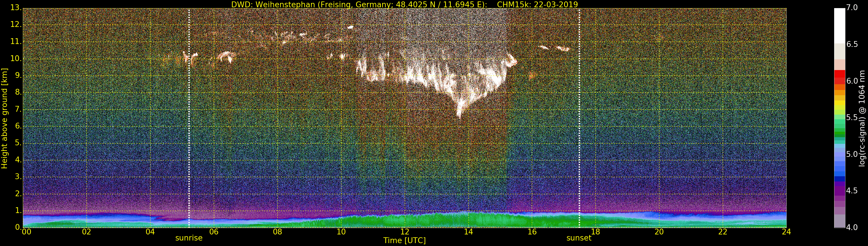Image resolution: width=868 pixels, height=246 pixels.
Task: Click the 4.0 tick label on the colorbar
Action: click(852, 227)
